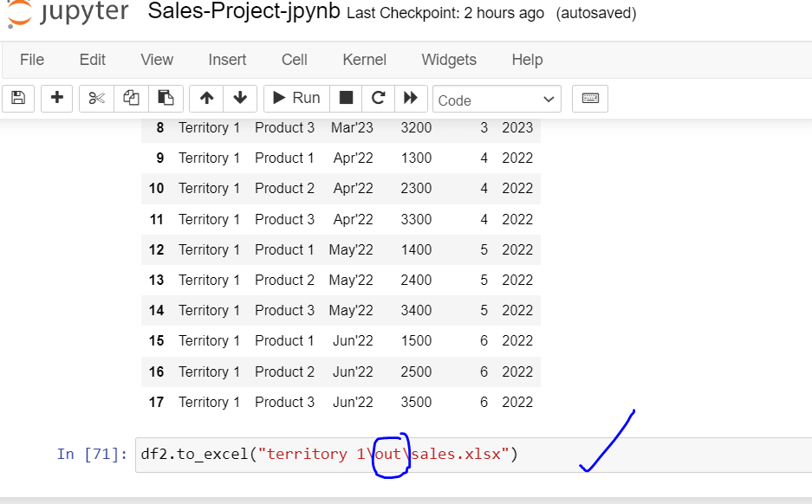The image size is (812, 504).
Task: Click the save and checkpoint icon
Action: (19, 98)
